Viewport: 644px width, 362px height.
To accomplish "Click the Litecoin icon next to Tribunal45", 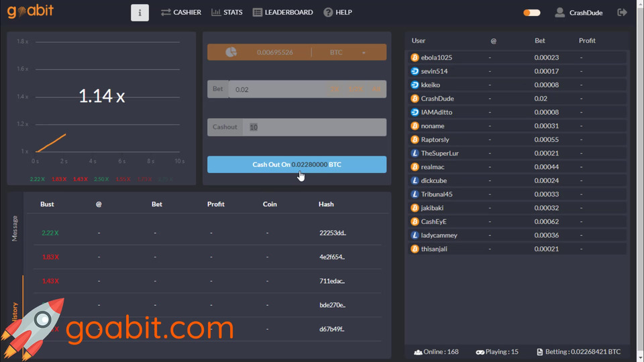I will coord(415,194).
